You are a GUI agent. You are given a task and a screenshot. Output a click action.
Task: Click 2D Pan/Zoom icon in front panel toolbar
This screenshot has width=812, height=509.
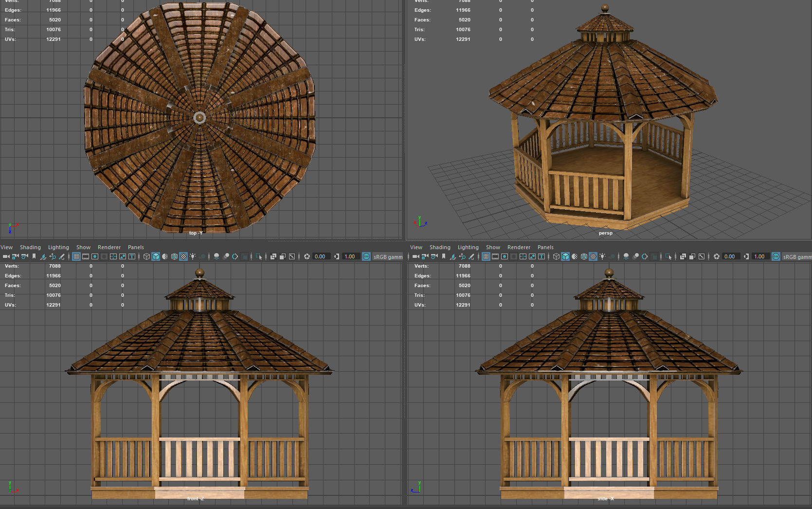tap(53, 256)
